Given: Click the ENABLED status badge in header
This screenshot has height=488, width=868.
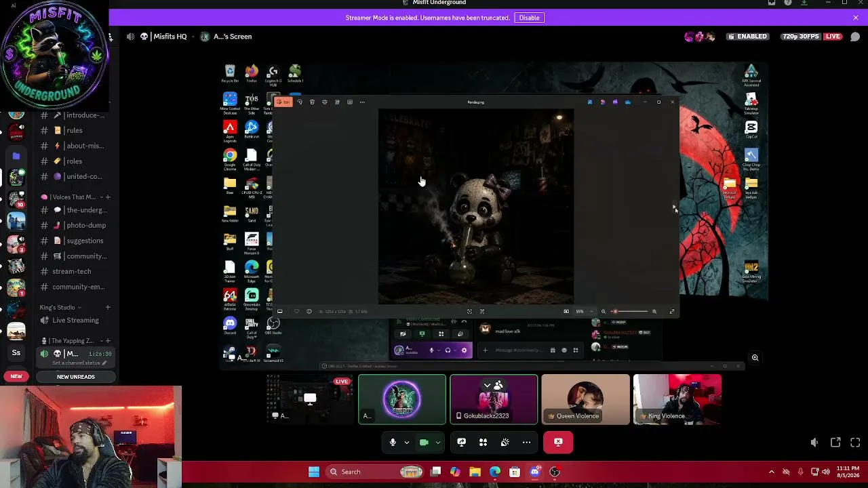Looking at the screenshot, I should pyautogui.click(x=747, y=37).
